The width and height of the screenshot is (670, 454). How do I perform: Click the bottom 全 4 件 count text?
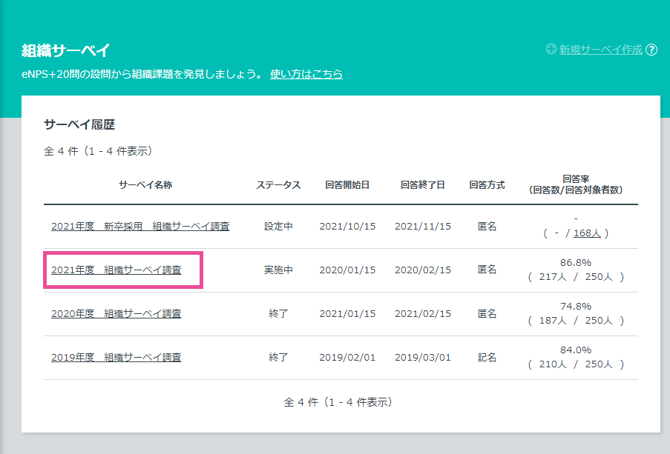[x=338, y=402]
